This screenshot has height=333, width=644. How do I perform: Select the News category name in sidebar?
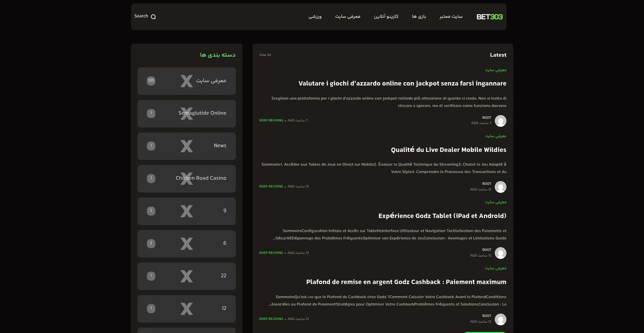click(220, 146)
